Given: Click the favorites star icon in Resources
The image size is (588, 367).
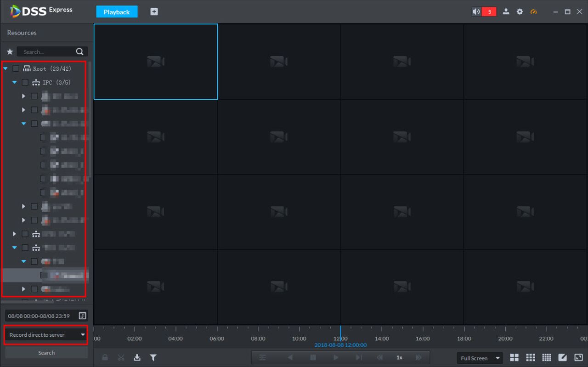Looking at the screenshot, I should [x=10, y=51].
